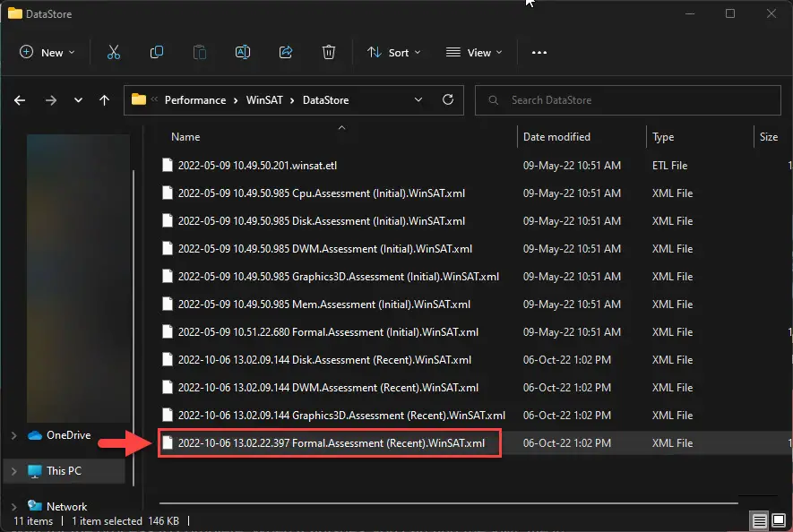
Task: Click the search magnifier icon
Action: [x=493, y=100]
